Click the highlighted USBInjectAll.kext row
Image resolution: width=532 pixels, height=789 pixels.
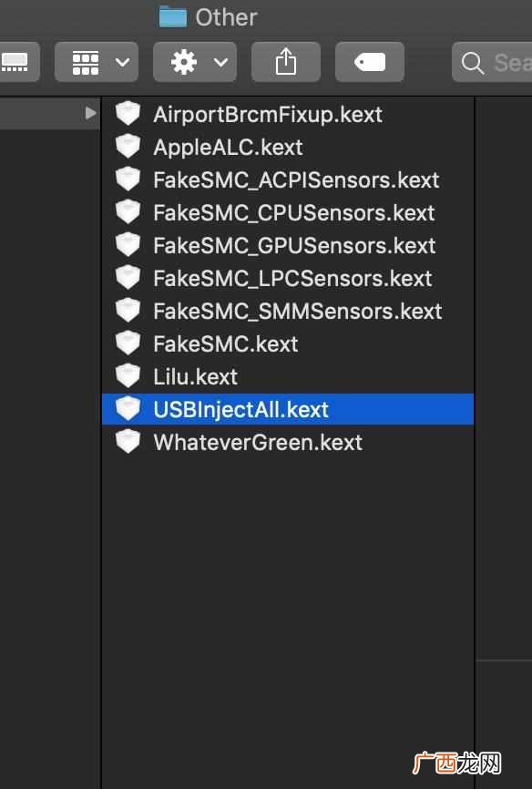coord(287,409)
